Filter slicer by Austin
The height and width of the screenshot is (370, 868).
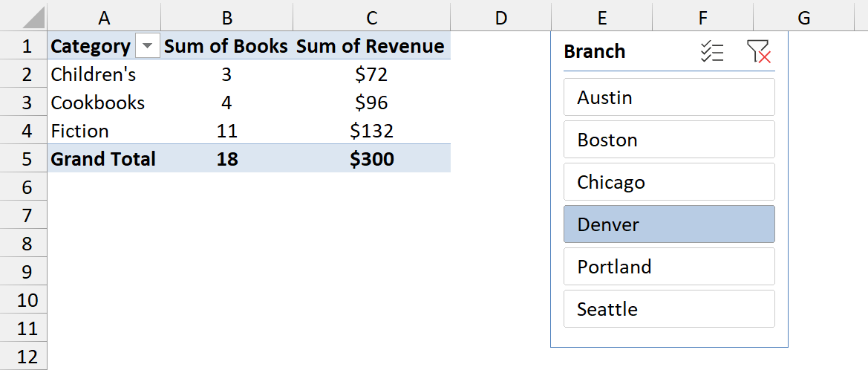[669, 97]
